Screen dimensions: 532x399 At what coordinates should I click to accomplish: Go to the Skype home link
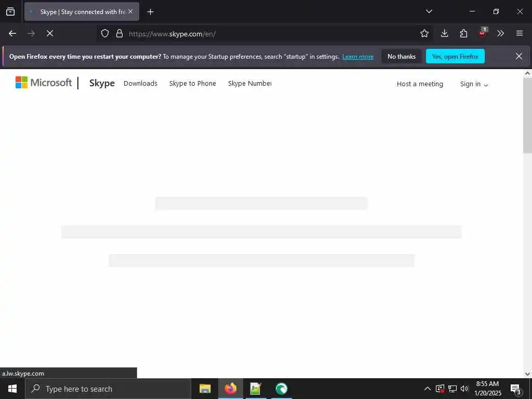pyautogui.click(x=102, y=83)
